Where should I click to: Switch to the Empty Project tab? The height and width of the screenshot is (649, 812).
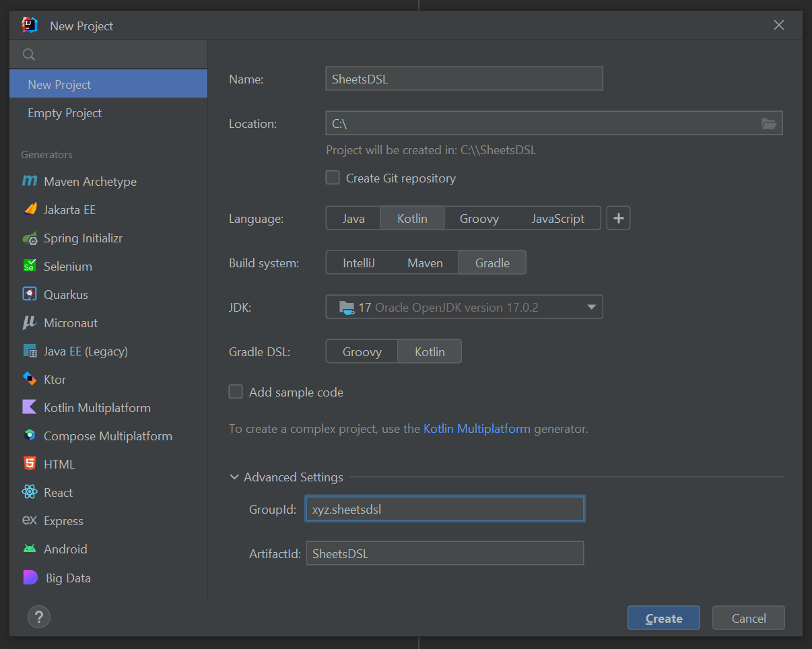(64, 112)
